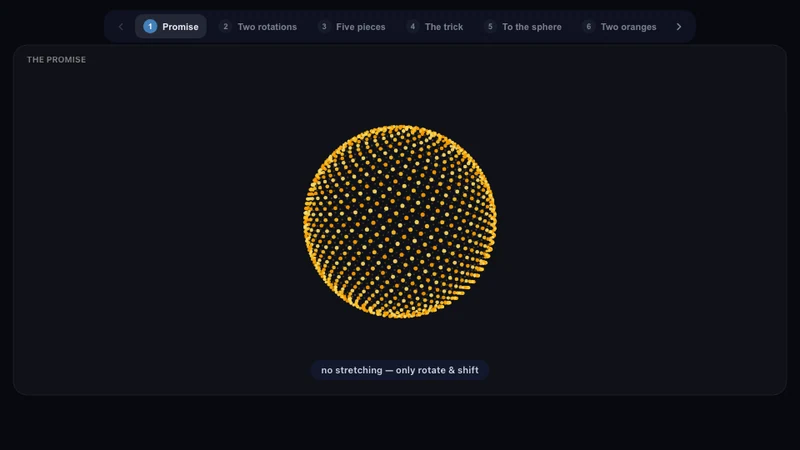800x450 pixels.
Task: Go to the previous step with left chevron
Action: tap(121, 27)
